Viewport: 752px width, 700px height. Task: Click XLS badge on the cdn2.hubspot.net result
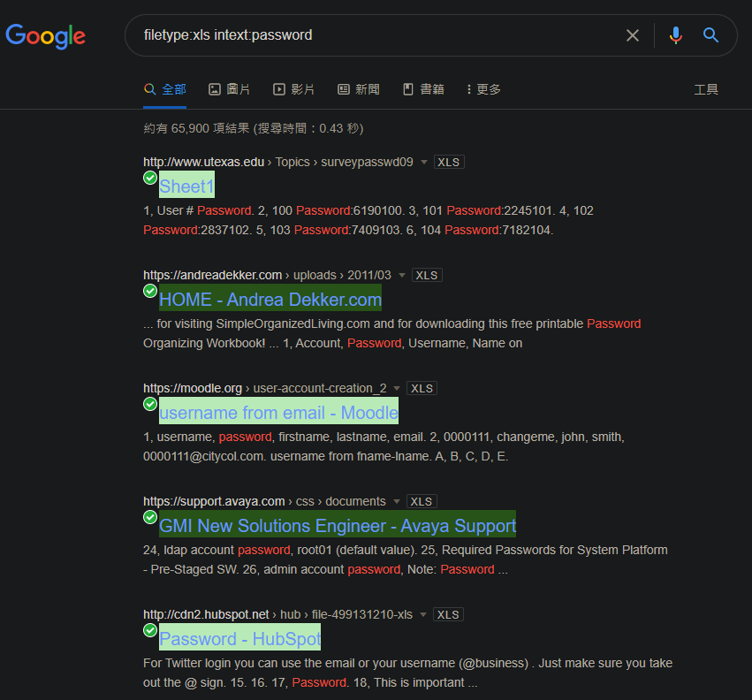point(448,615)
